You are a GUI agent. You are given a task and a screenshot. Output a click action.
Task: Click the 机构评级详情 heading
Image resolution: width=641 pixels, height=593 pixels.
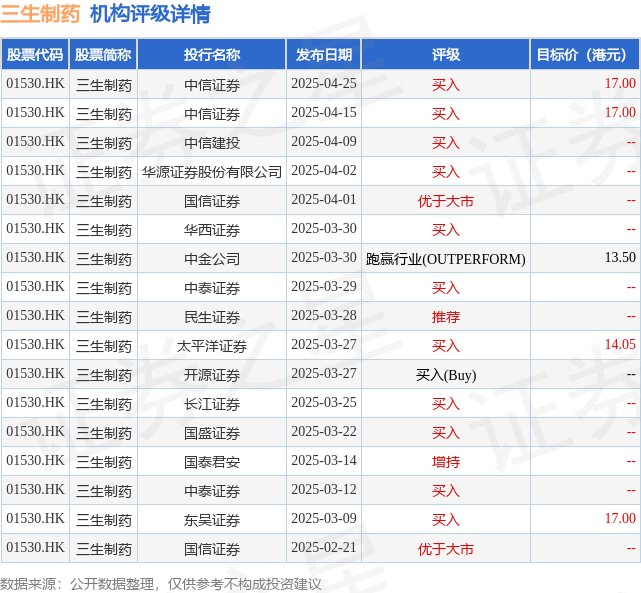click(150, 14)
